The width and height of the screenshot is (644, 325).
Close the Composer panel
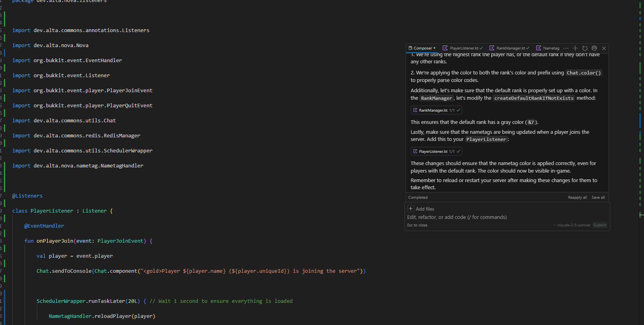(x=604, y=48)
